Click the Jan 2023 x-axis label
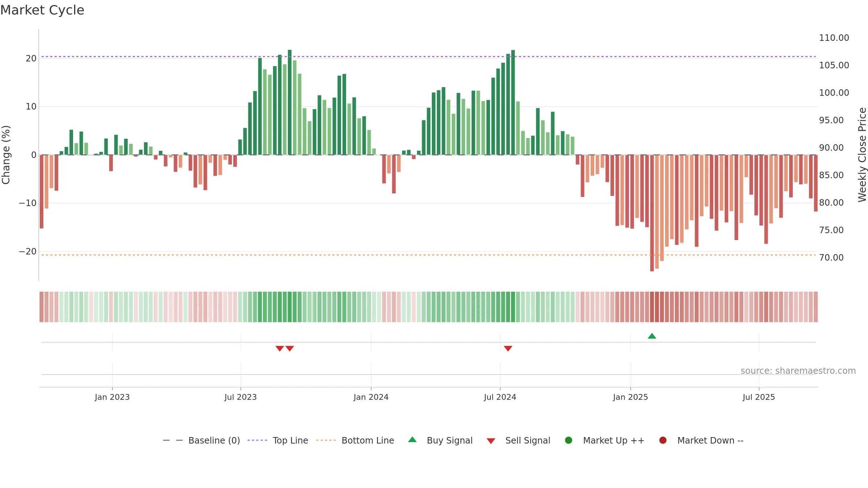The height and width of the screenshot is (488, 868). click(112, 397)
